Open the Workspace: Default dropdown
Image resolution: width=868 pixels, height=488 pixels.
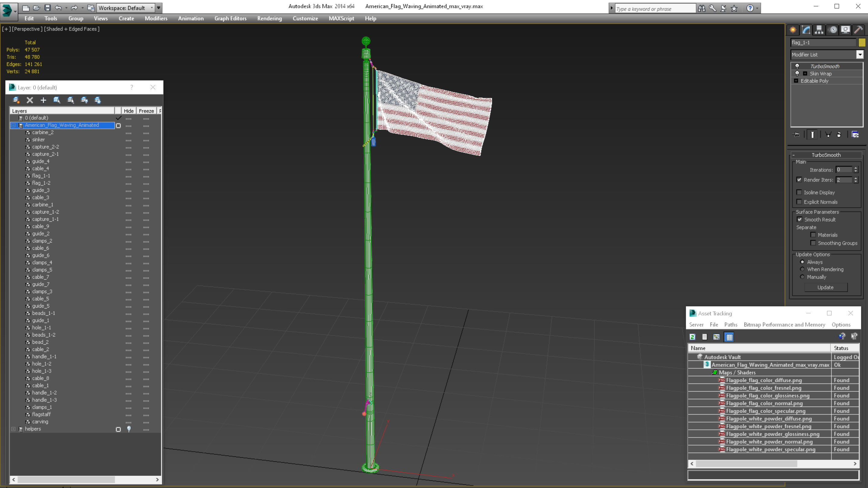(x=125, y=8)
